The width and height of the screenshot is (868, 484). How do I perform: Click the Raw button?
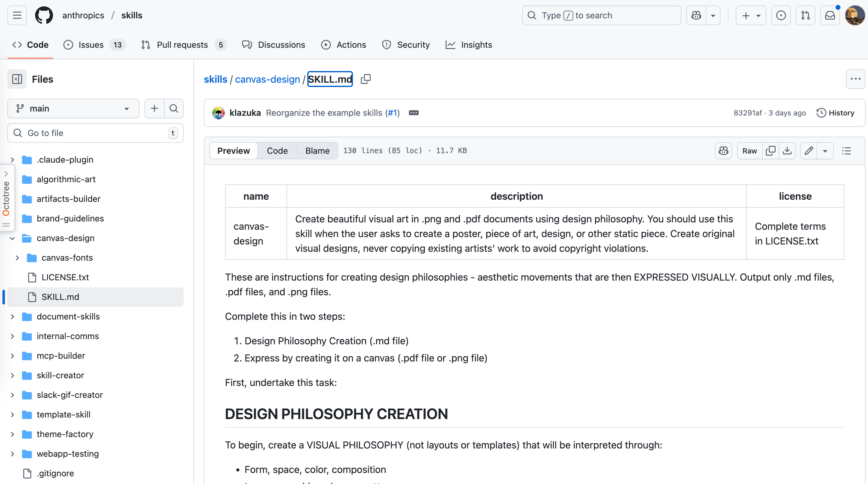749,151
